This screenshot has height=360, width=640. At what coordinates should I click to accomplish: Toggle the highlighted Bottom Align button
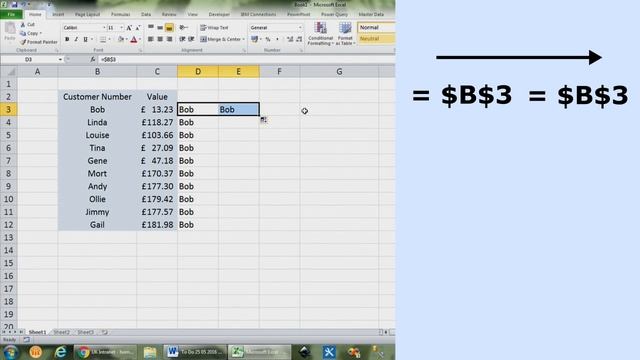click(x=169, y=27)
